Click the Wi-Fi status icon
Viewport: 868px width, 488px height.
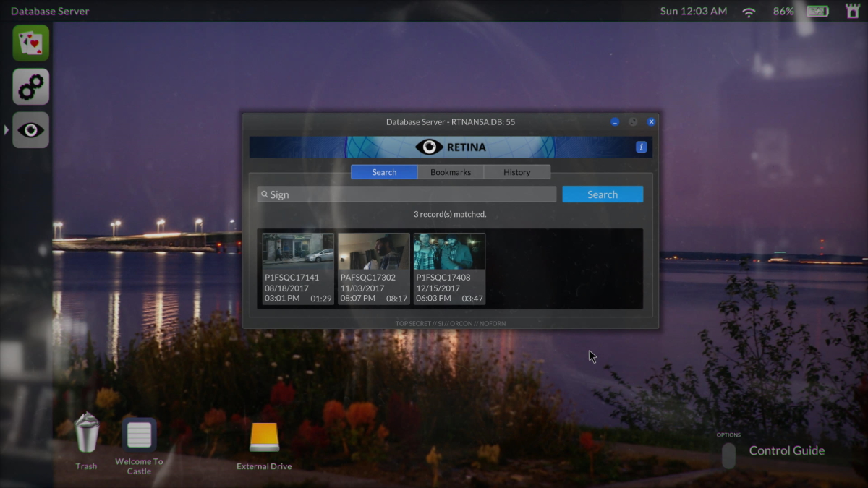[x=749, y=12]
